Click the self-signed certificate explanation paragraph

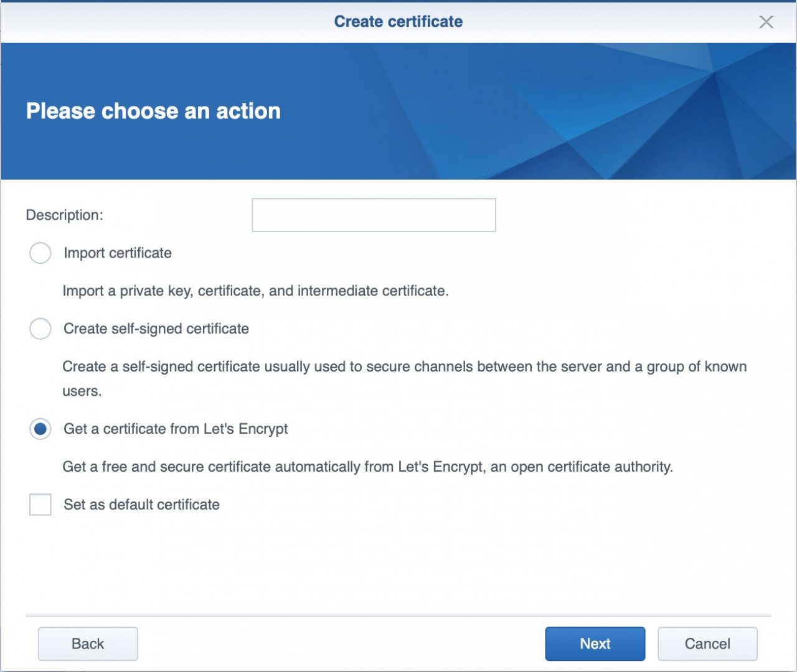pos(404,367)
